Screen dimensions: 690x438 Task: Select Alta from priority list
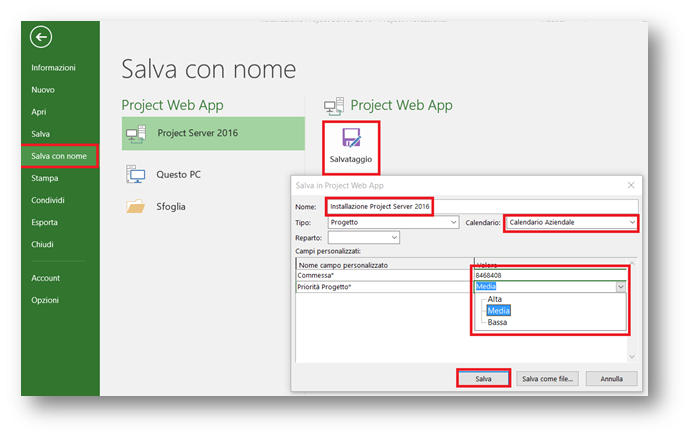(x=495, y=299)
